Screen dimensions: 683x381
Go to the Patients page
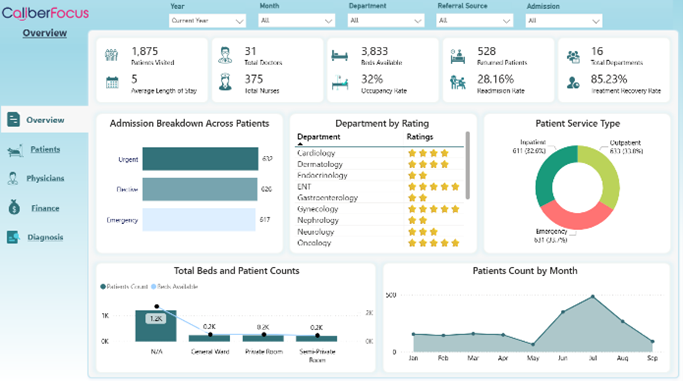click(x=45, y=149)
